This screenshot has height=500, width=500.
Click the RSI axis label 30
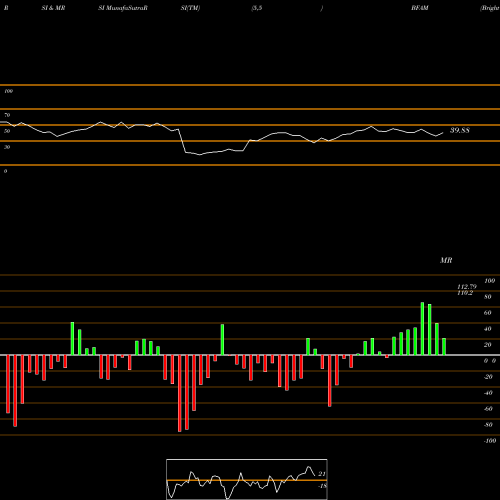click(7, 147)
